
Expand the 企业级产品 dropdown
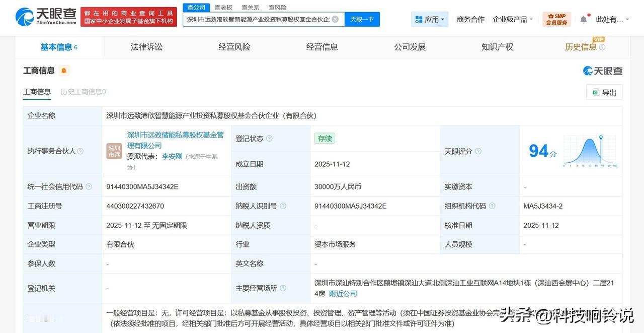click(x=513, y=19)
